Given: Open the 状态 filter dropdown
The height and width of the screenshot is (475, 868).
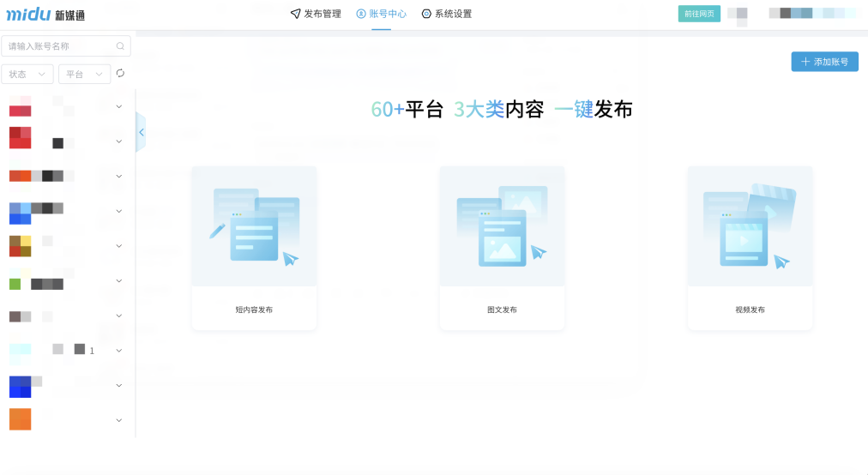Looking at the screenshot, I should (27, 75).
